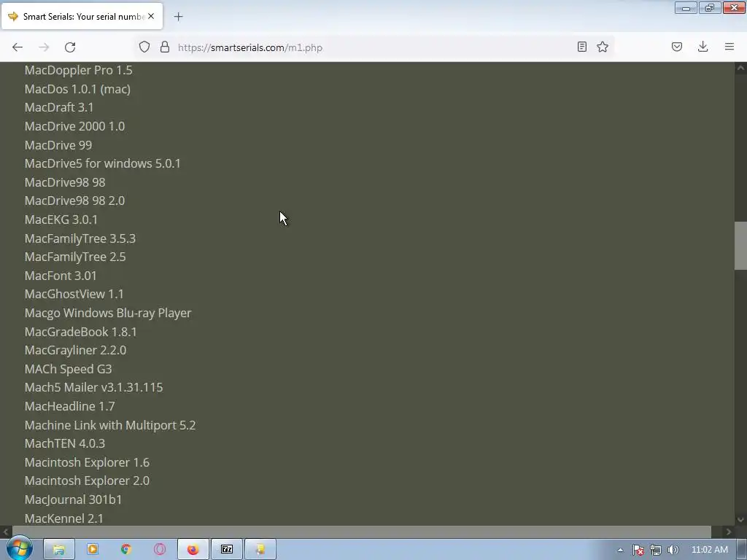
Task: Open MacHeadline 1.7 link
Action: pyautogui.click(x=69, y=406)
